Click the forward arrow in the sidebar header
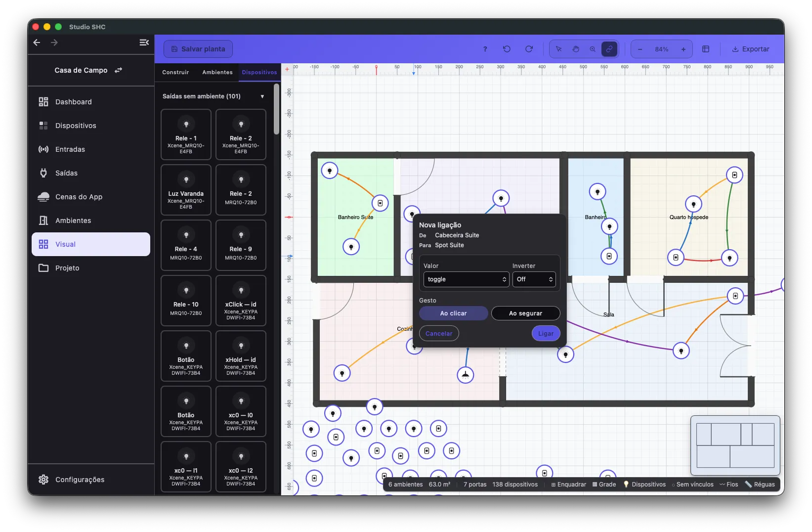Viewport: 812px width, 532px height. coord(54,43)
